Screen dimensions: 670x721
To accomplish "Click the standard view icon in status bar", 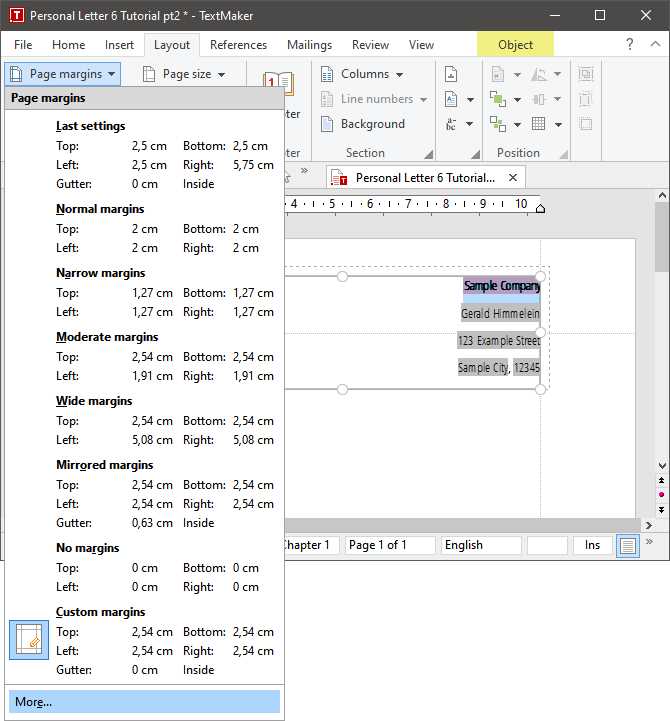I will click(628, 546).
